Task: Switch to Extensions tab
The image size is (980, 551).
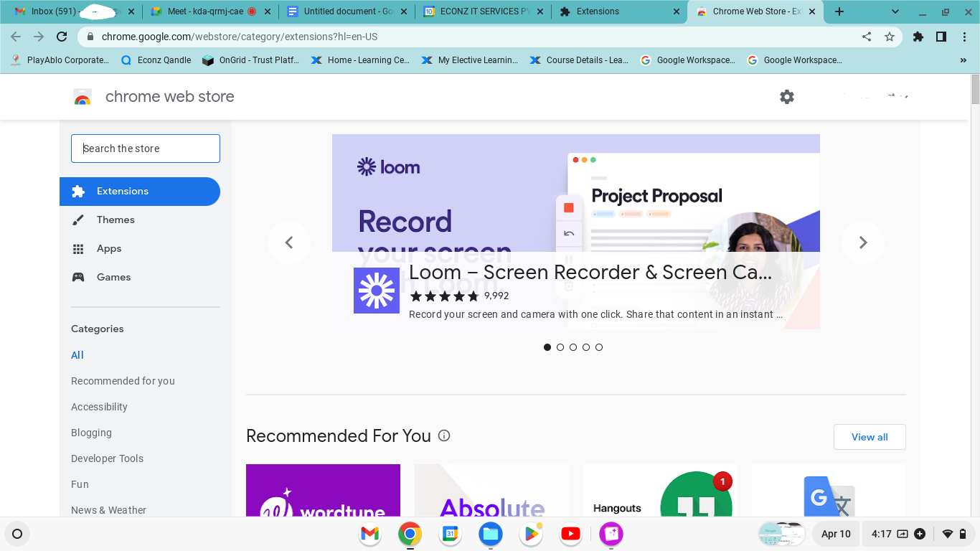Action: [x=620, y=11]
